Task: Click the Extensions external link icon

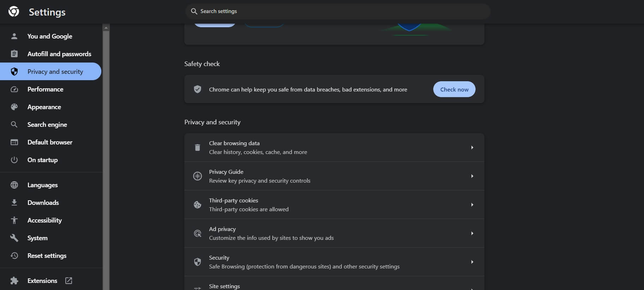Action: [69, 280]
